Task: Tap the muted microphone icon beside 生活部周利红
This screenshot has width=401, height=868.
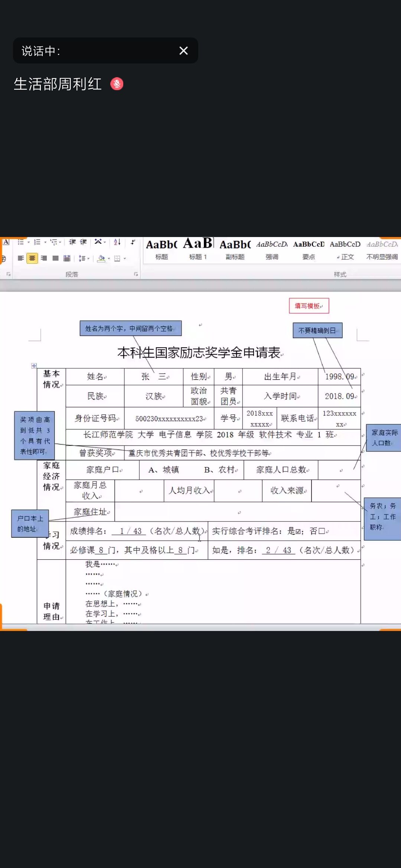Action: [x=117, y=84]
